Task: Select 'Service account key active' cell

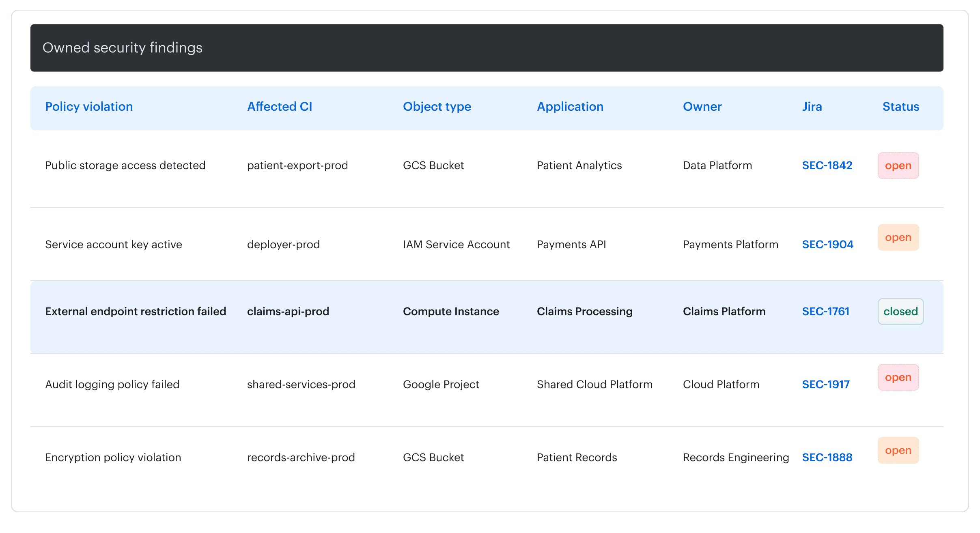Action: [114, 245]
